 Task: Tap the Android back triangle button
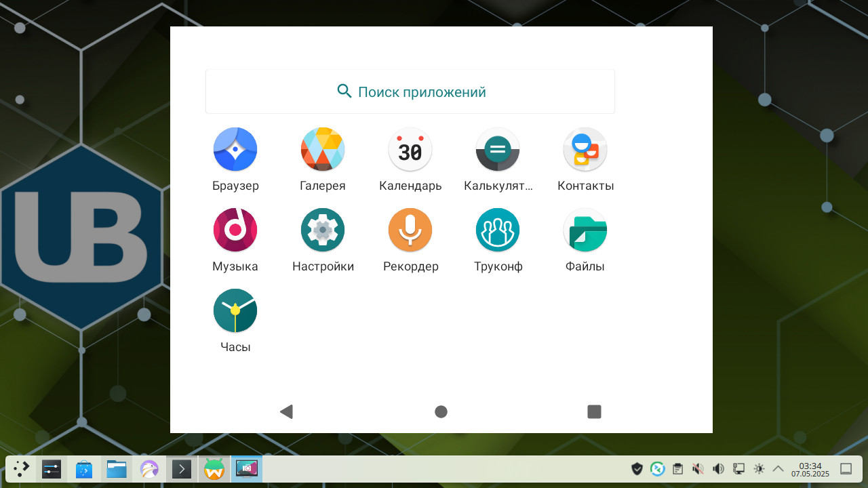(286, 411)
